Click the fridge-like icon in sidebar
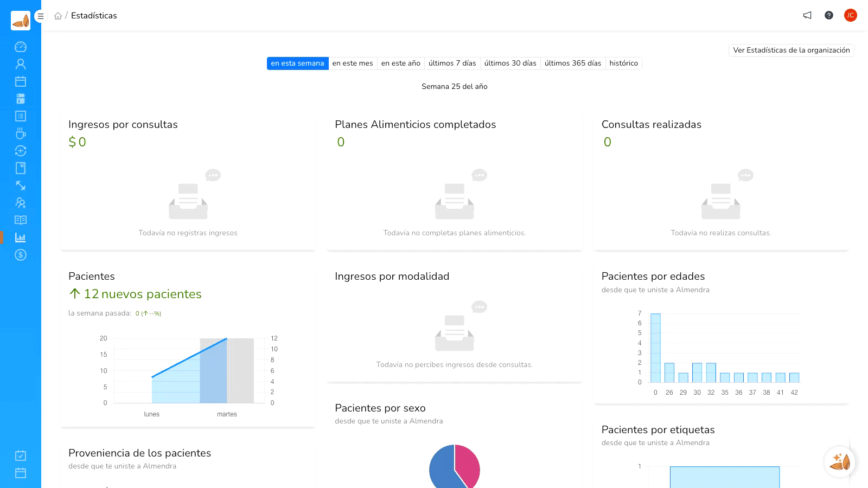Screen dimensions: 868x488 point(21,99)
